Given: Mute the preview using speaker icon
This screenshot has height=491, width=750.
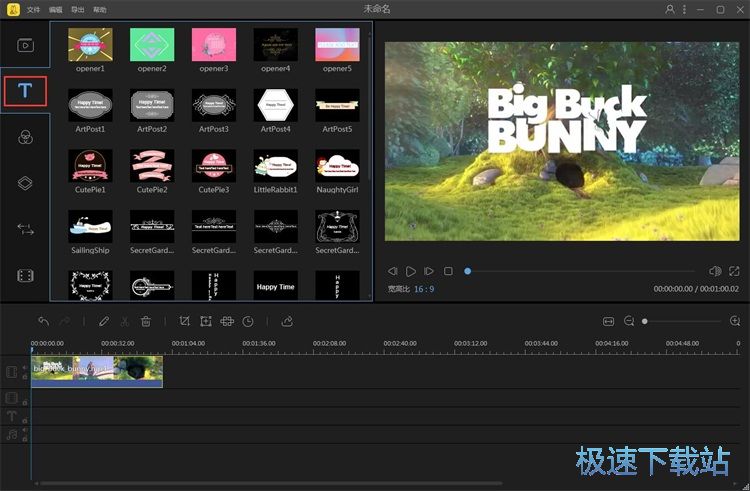Looking at the screenshot, I should coord(715,271).
